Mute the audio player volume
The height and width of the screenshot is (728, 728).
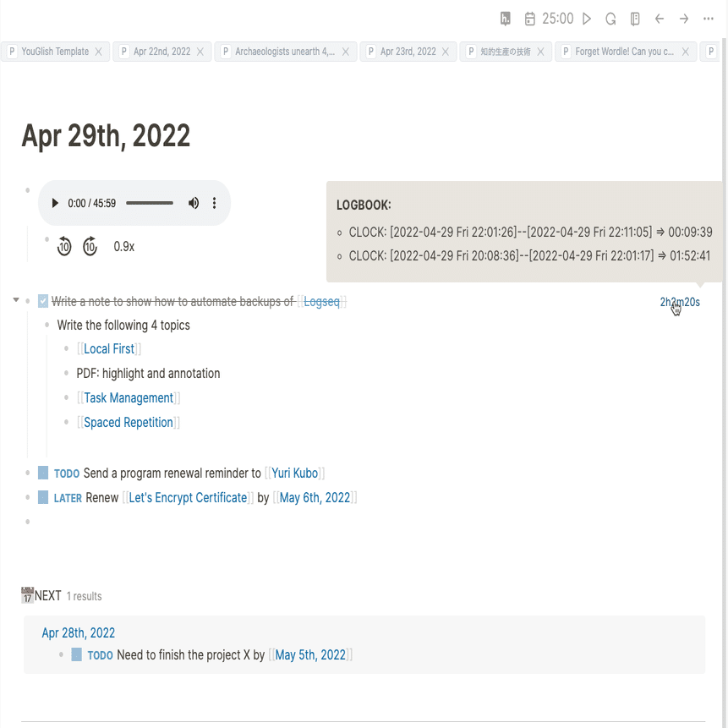click(194, 203)
